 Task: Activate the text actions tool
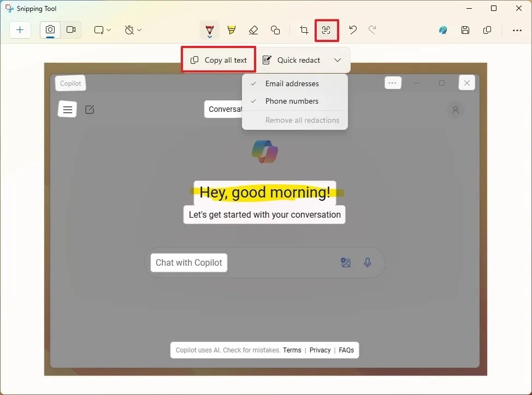[x=327, y=30]
